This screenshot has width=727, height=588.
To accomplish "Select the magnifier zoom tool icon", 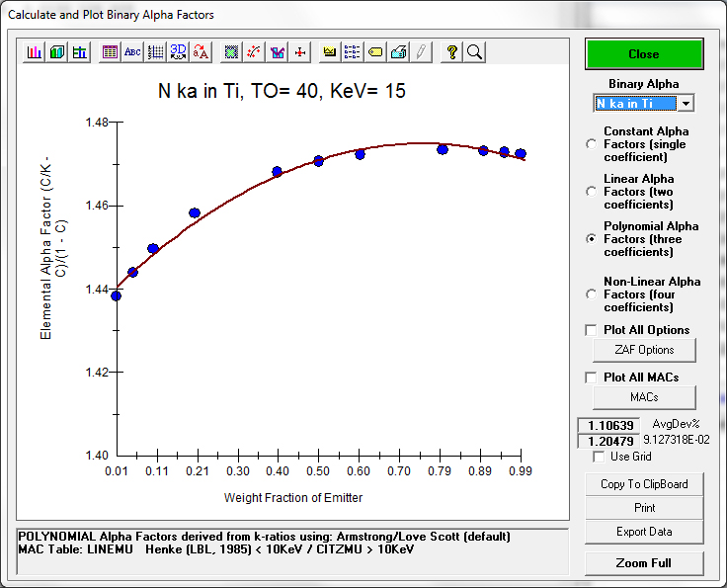I will [x=474, y=52].
